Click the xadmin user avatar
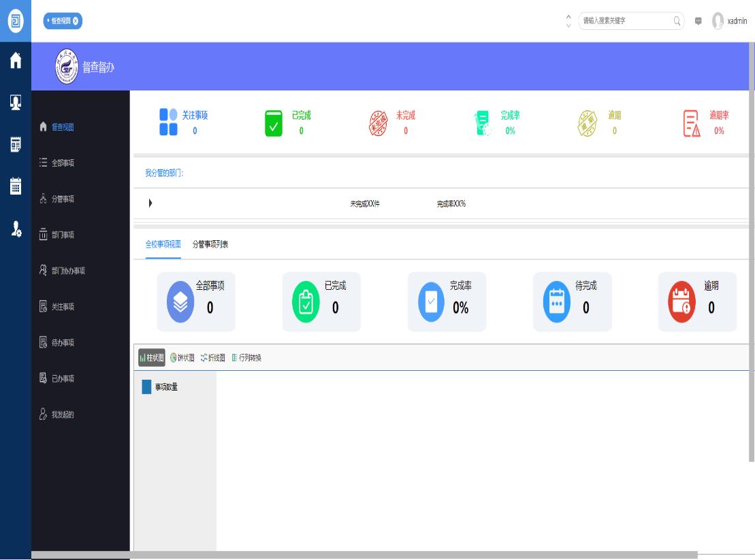The width and height of the screenshot is (755, 560). pyautogui.click(x=718, y=21)
